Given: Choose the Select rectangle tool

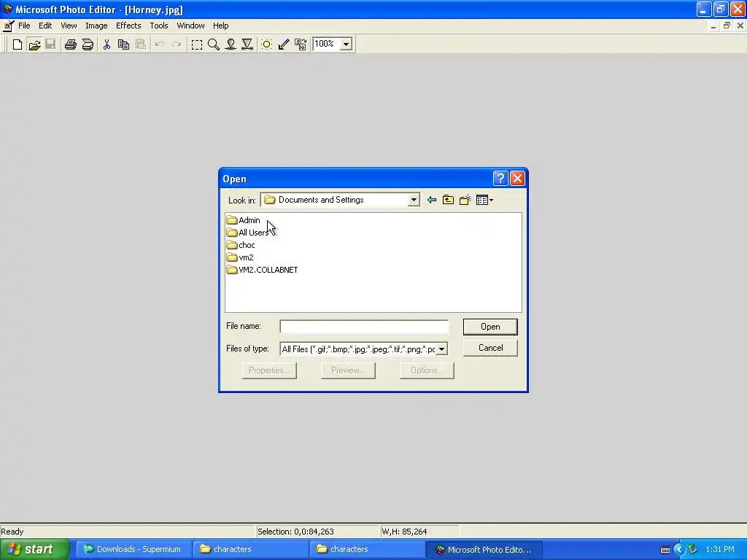Looking at the screenshot, I should [x=197, y=44].
